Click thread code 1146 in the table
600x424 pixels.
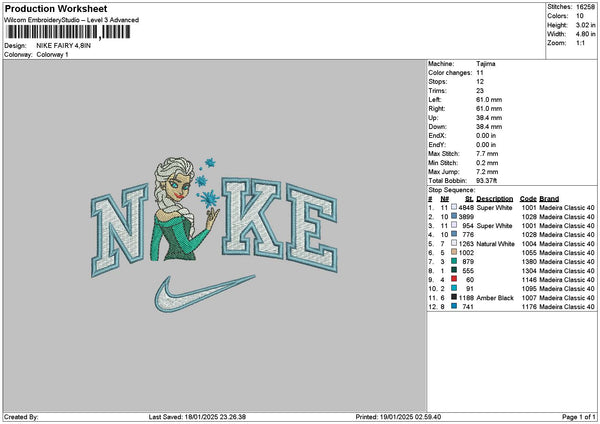click(529, 280)
